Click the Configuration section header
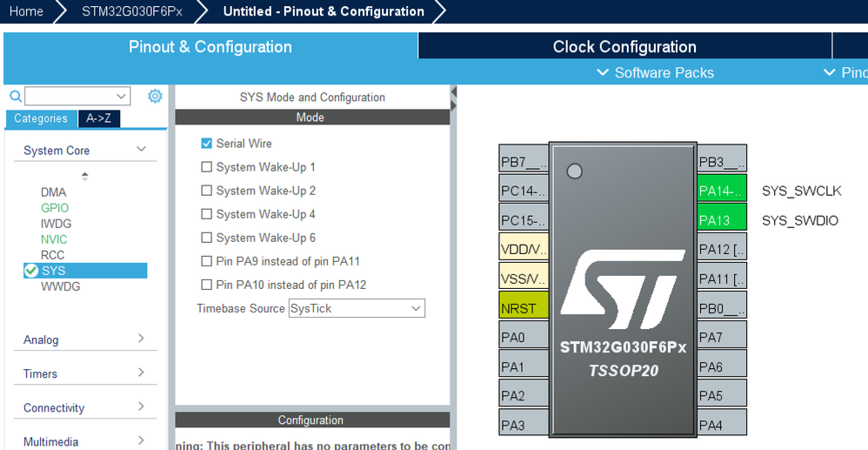 point(312,420)
